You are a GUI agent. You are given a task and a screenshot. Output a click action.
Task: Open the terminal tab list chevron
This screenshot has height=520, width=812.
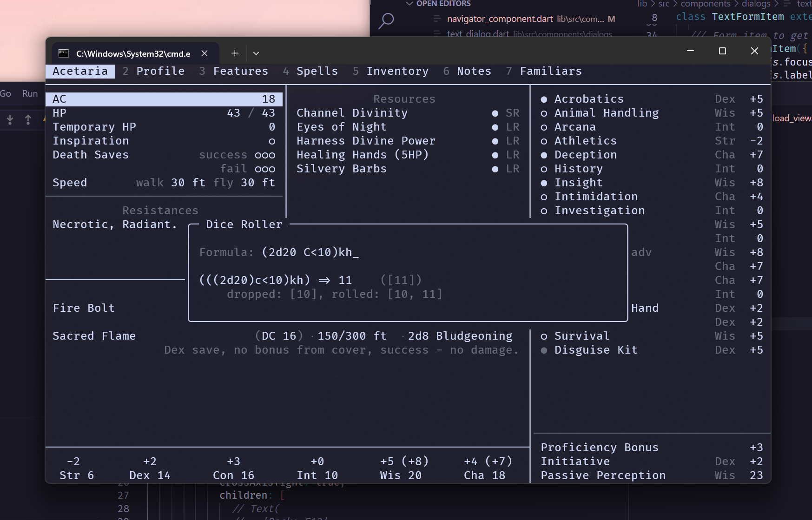tap(256, 53)
